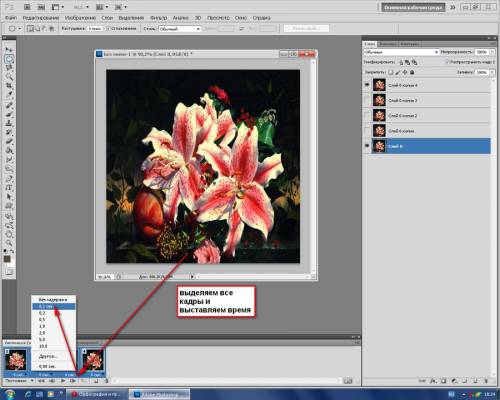Open Internet Explorer from the taskbar

[x=28, y=394]
